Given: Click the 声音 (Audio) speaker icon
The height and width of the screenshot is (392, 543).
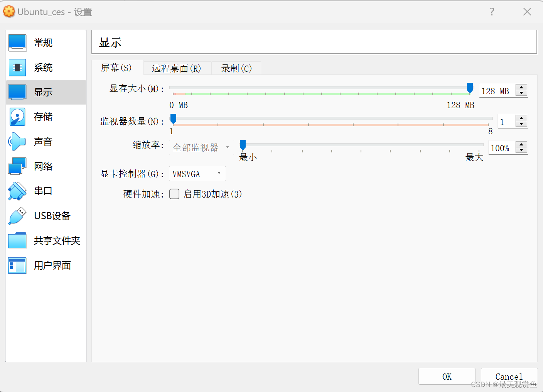Looking at the screenshot, I should click(x=17, y=142).
